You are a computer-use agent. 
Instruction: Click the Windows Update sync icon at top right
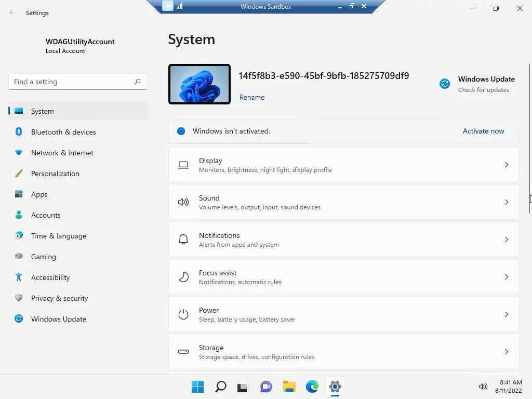pyautogui.click(x=445, y=84)
